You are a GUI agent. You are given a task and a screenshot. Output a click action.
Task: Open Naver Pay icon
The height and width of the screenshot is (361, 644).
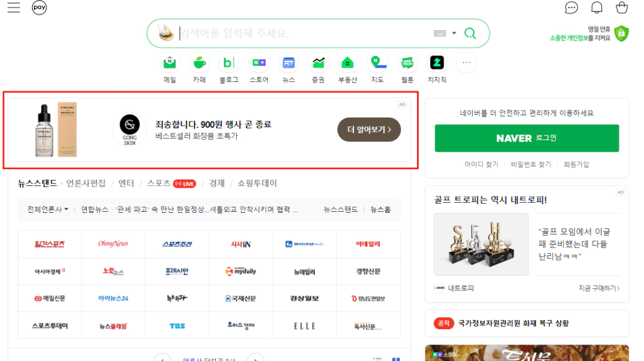pyautogui.click(x=39, y=7)
